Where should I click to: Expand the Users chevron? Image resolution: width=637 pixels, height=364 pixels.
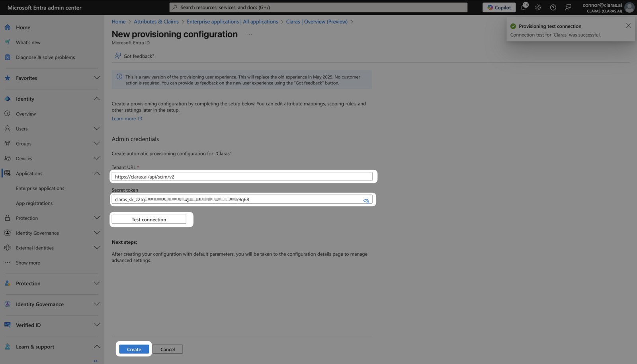[97, 128]
